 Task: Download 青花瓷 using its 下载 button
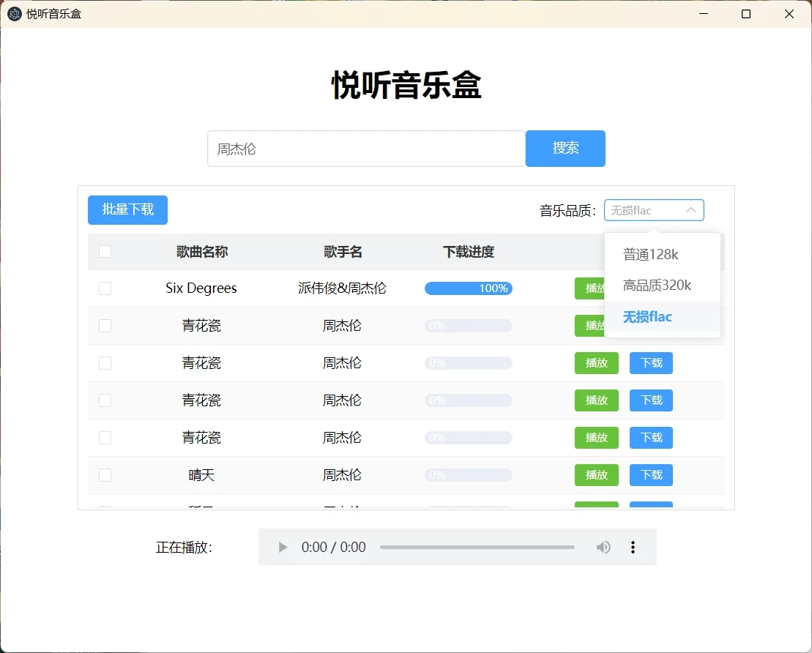point(651,363)
